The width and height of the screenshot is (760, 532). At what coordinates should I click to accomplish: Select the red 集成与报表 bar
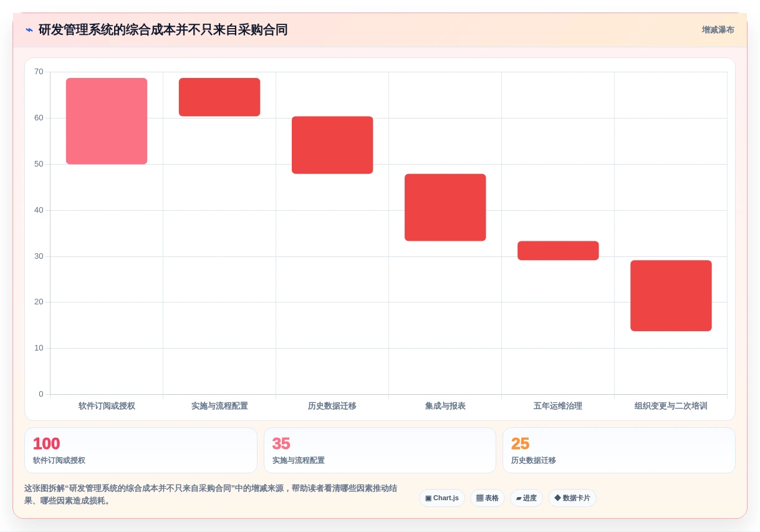(445, 207)
